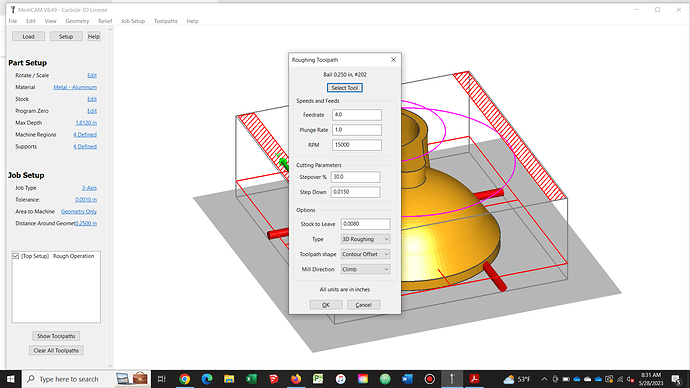Expand the Type 3D Roughing dropdown
This screenshot has height=388, width=690.
(365, 239)
